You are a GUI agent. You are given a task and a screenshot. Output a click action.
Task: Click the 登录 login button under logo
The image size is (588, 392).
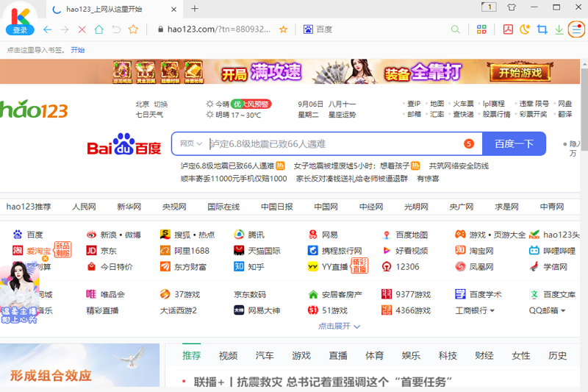[20, 30]
